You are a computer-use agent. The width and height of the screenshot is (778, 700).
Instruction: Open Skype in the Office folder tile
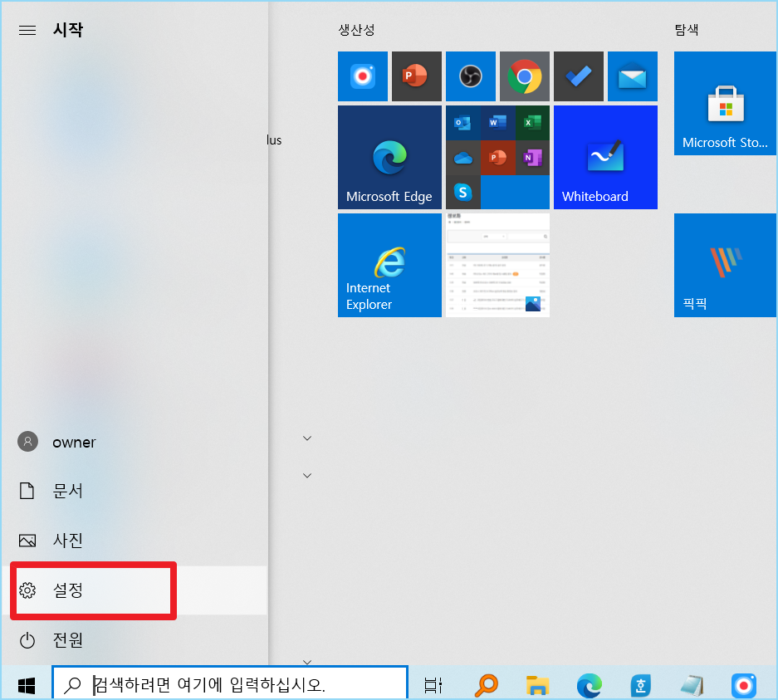point(463,192)
